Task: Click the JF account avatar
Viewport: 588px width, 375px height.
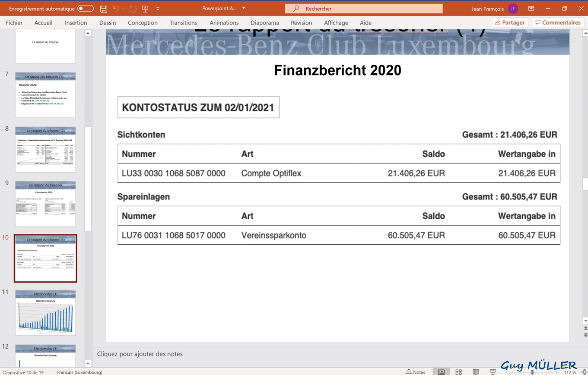Action: [513, 9]
